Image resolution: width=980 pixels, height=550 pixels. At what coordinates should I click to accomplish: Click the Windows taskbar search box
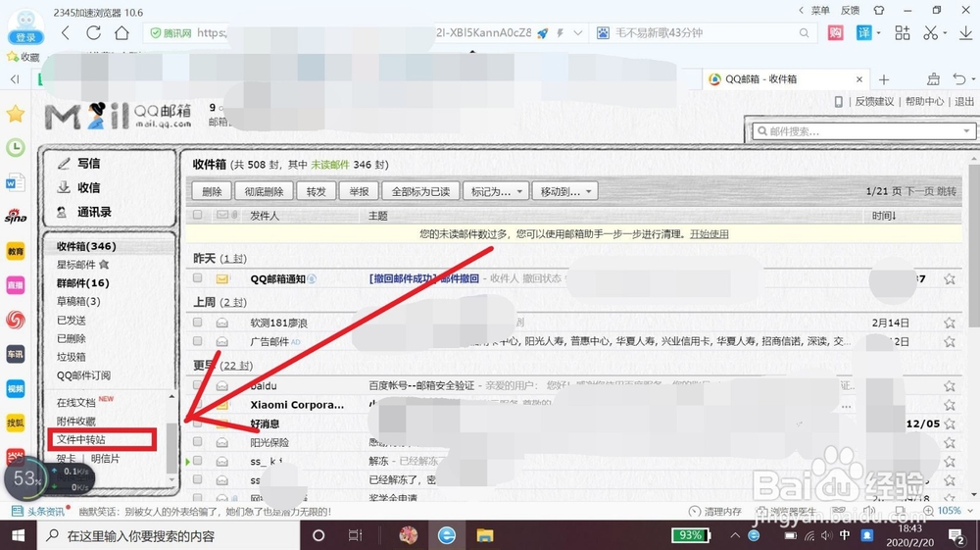[168, 535]
